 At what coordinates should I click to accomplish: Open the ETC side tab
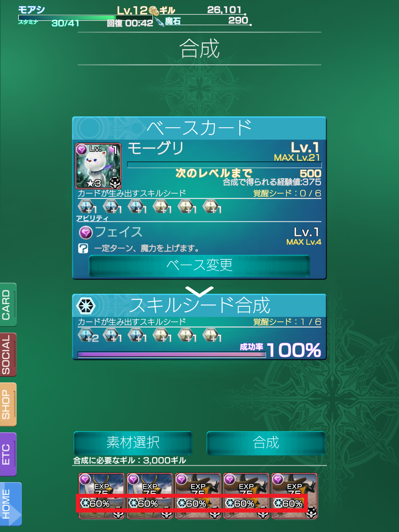tap(8, 454)
